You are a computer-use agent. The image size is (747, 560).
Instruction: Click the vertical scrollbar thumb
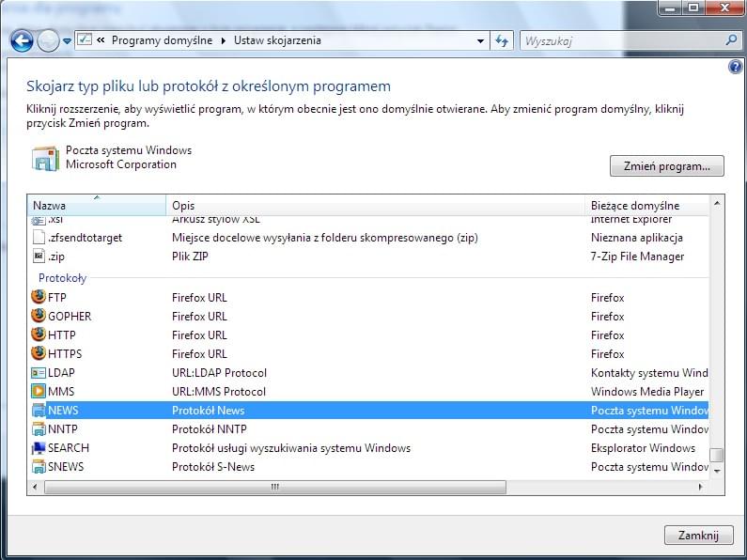pyautogui.click(x=717, y=455)
